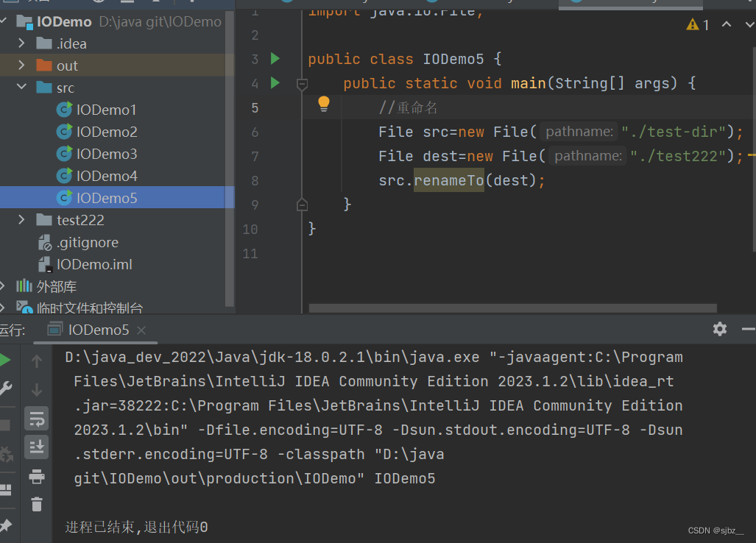
Task: Click the editor horizontal scrollbar
Action: pos(513,308)
